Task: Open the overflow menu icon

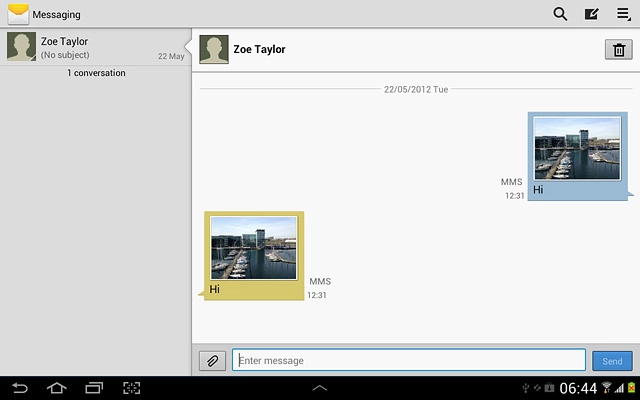Action: pyautogui.click(x=623, y=14)
